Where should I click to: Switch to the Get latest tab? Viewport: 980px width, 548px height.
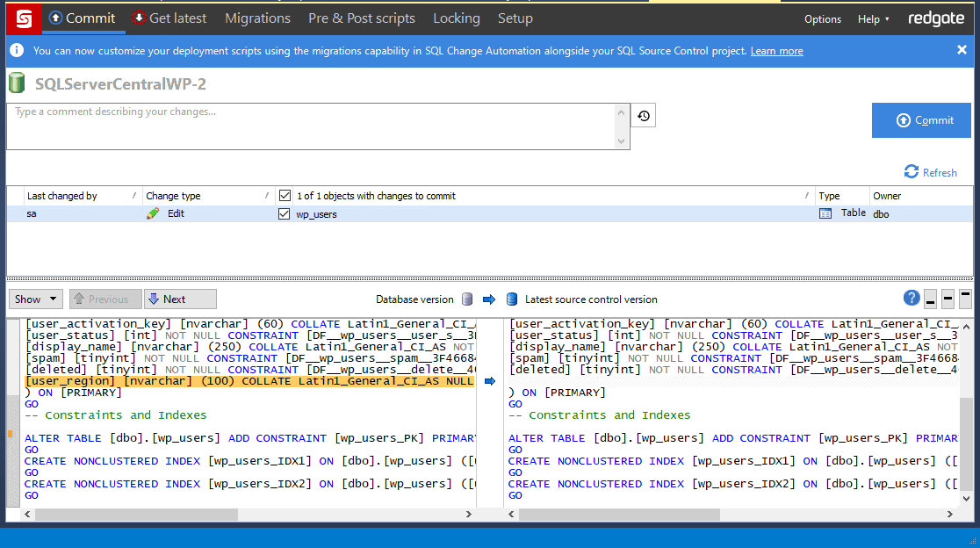(169, 18)
